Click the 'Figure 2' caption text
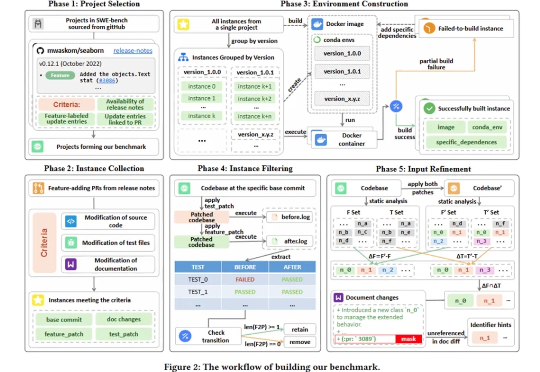540x372 pixels. (272, 366)
